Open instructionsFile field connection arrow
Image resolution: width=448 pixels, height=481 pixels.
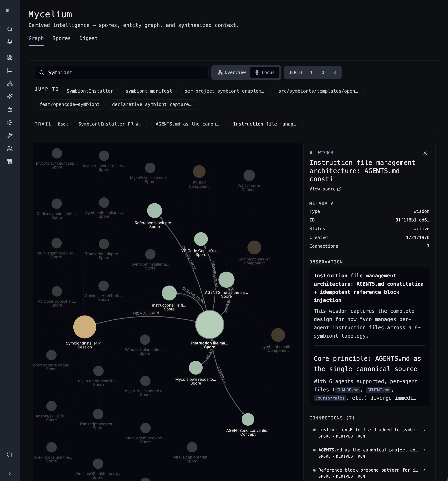click(x=424, y=430)
